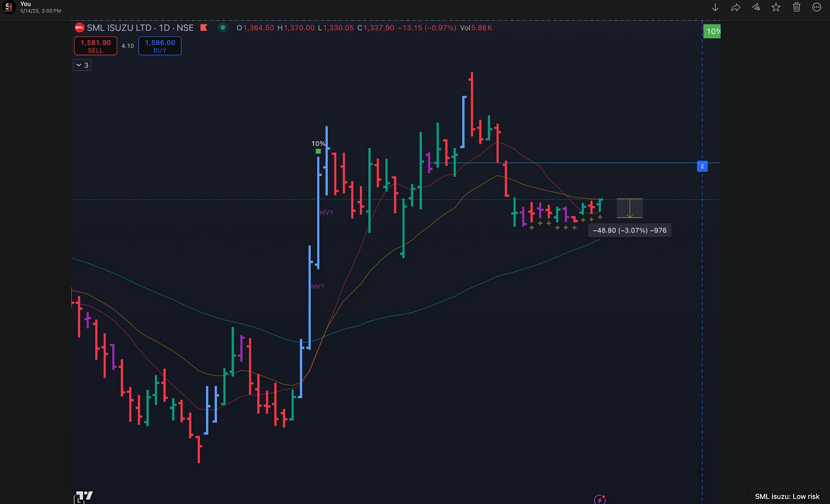Viewport: 830px width, 504px height.
Task: Click the red flag icon beside NSE
Action: coord(204,27)
